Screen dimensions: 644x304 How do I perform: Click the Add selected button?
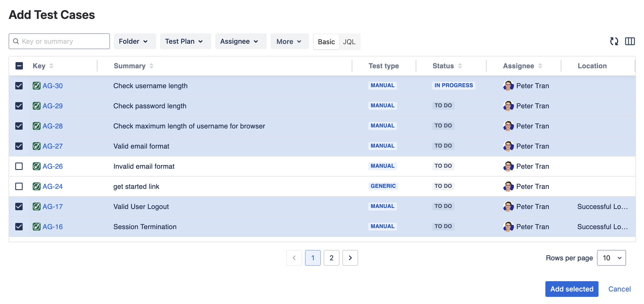coord(571,289)
